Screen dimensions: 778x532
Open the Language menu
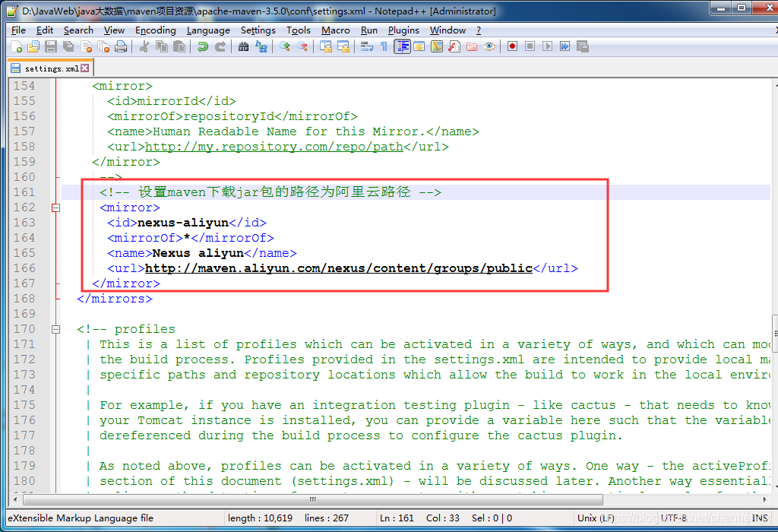click(x=208, y=30)
